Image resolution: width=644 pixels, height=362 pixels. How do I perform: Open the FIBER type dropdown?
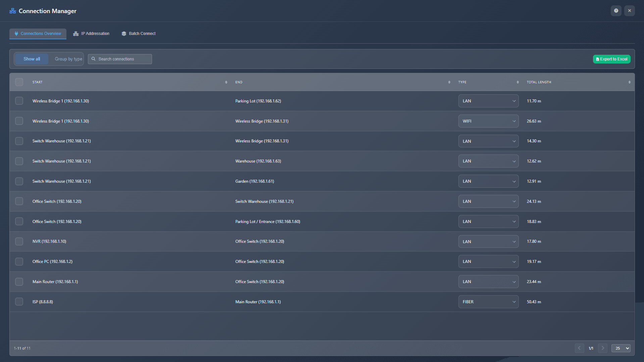coord(488,302)
